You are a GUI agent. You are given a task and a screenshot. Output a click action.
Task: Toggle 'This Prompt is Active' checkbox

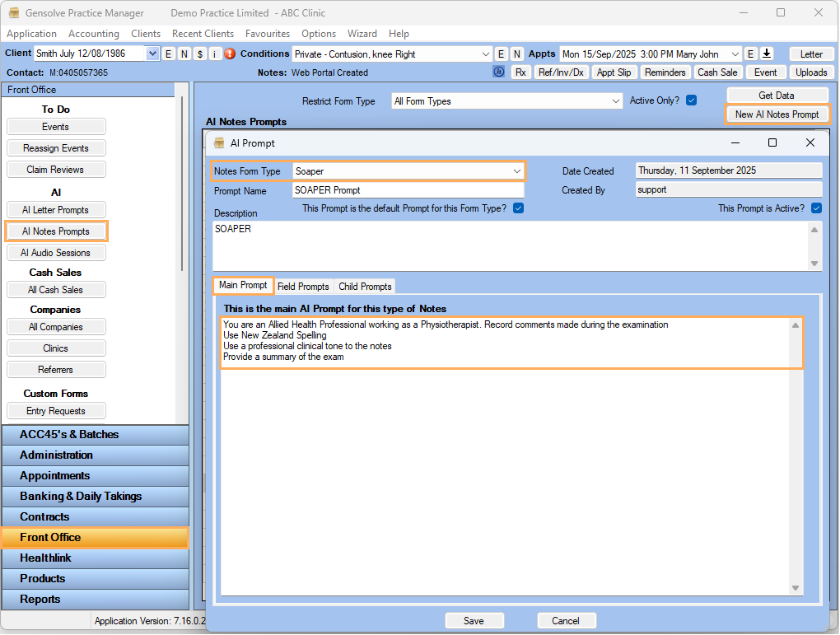(x=816, y=208)
